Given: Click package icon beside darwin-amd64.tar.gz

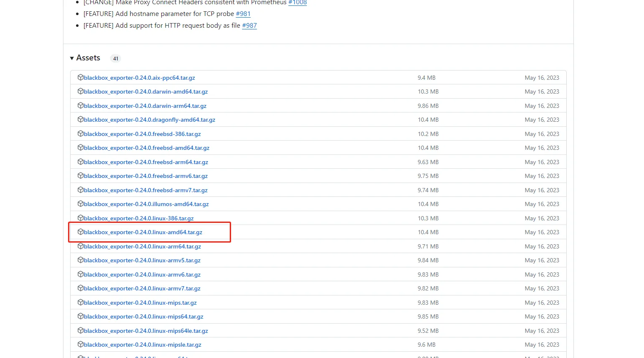Looking at the screenshot, I should click(81, 91).
